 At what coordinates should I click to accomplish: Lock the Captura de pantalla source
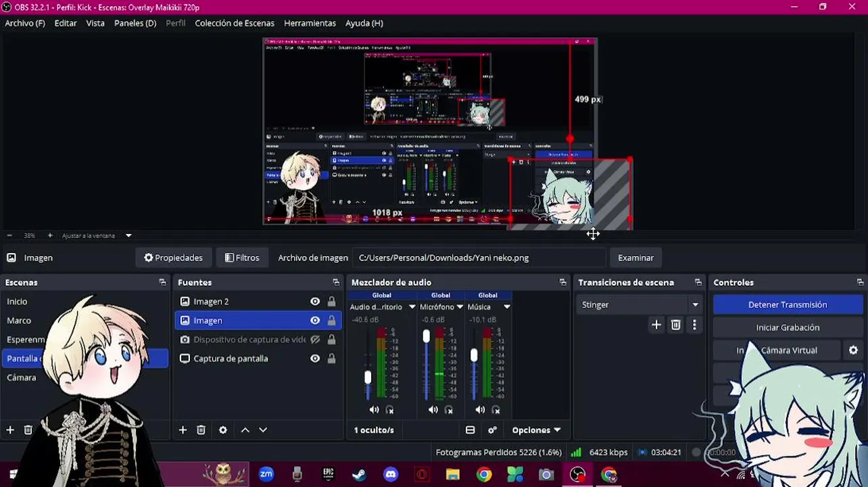[x=331, y=358]
